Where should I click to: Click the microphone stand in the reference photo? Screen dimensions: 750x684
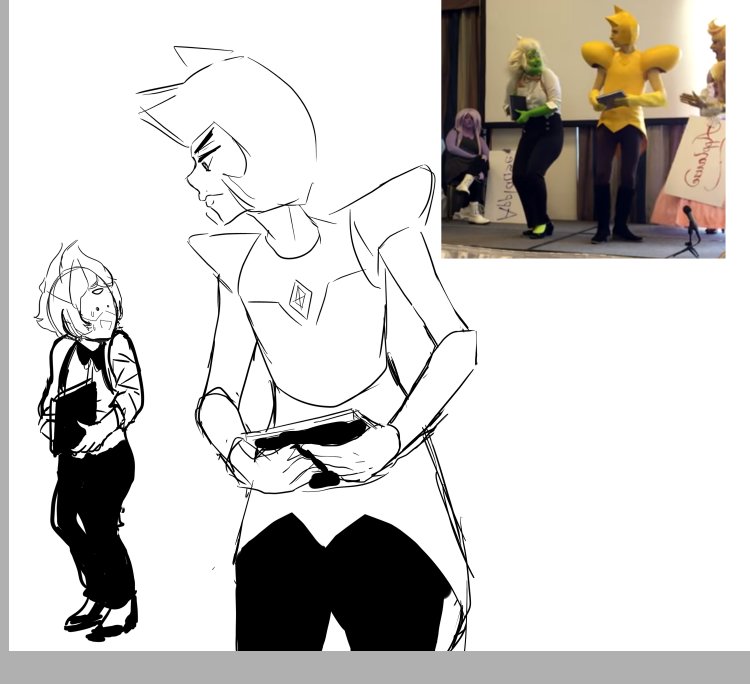tap(690, 232)
